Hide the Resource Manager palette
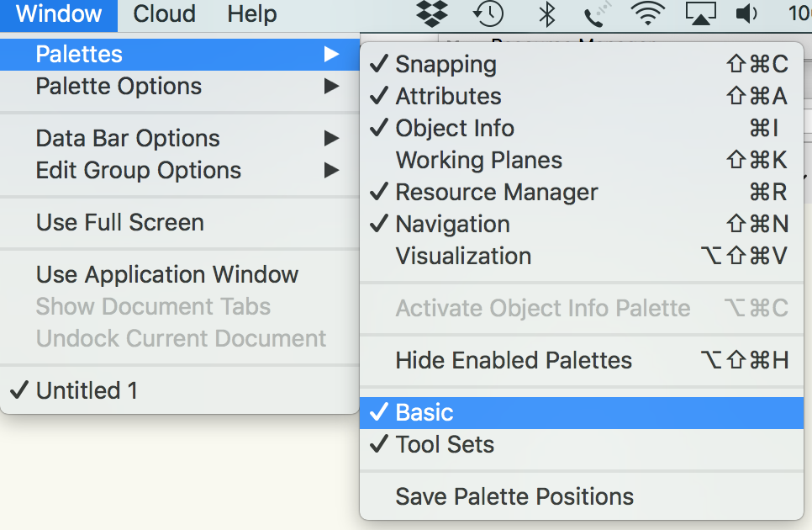 [496, 192]
